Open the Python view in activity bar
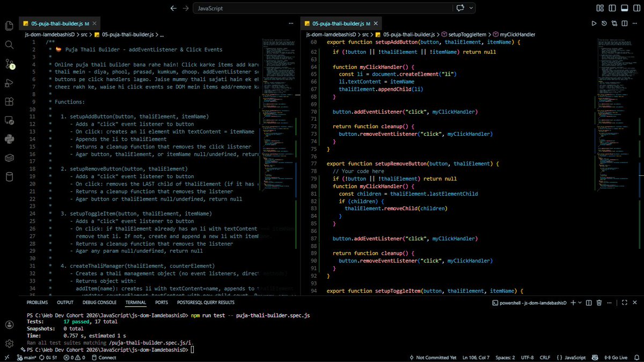Screen dimensions: 644x362 coord(9,139)
